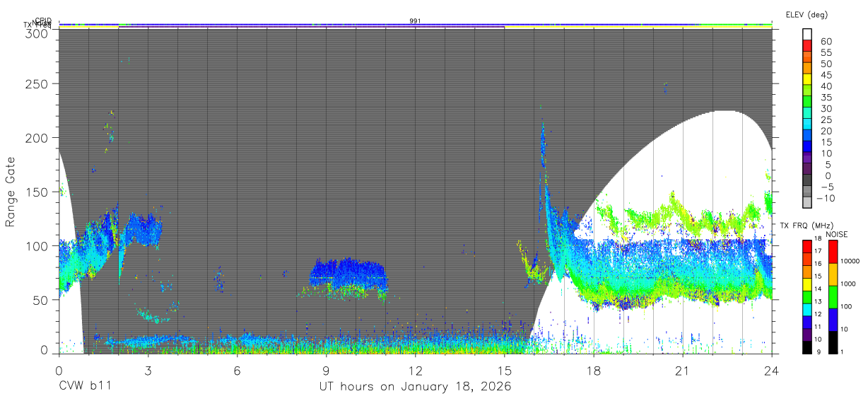Click the '100' tick on Range Gate axis
This screenshot has width=868, height=401.
(36, 246)
